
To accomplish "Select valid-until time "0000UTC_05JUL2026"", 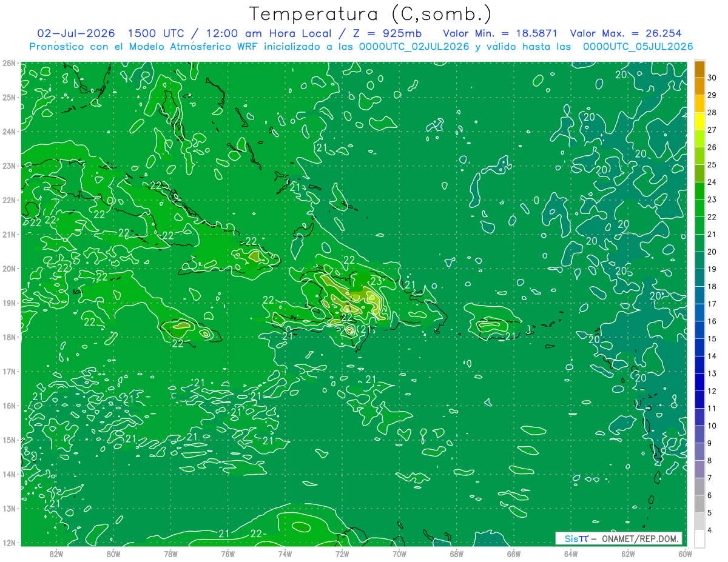I will click(638, 47).
